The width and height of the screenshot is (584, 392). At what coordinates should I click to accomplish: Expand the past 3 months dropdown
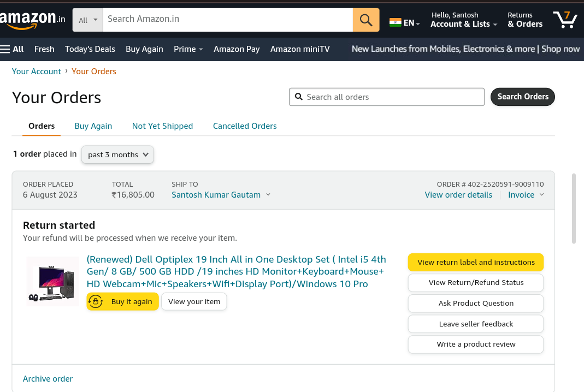(x=117, y=155)
